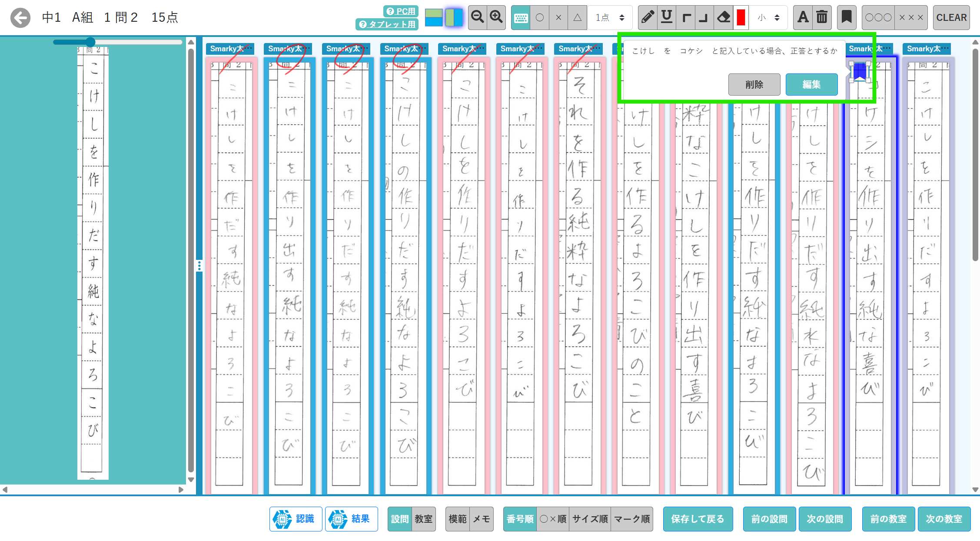
Task: Click the red pen color swatch
Action: coord(741,17)
